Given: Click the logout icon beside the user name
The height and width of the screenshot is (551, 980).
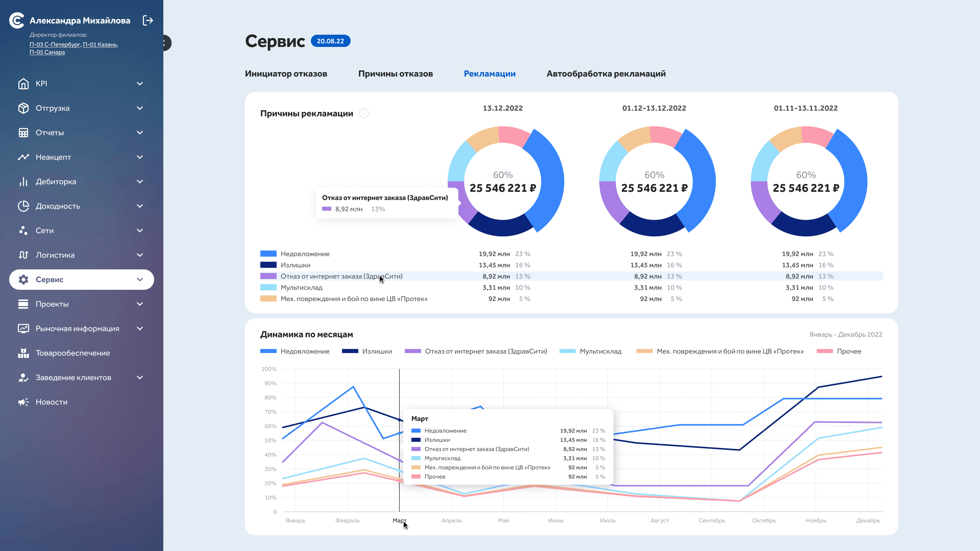Looking at the screenshot, I should 148,20.
